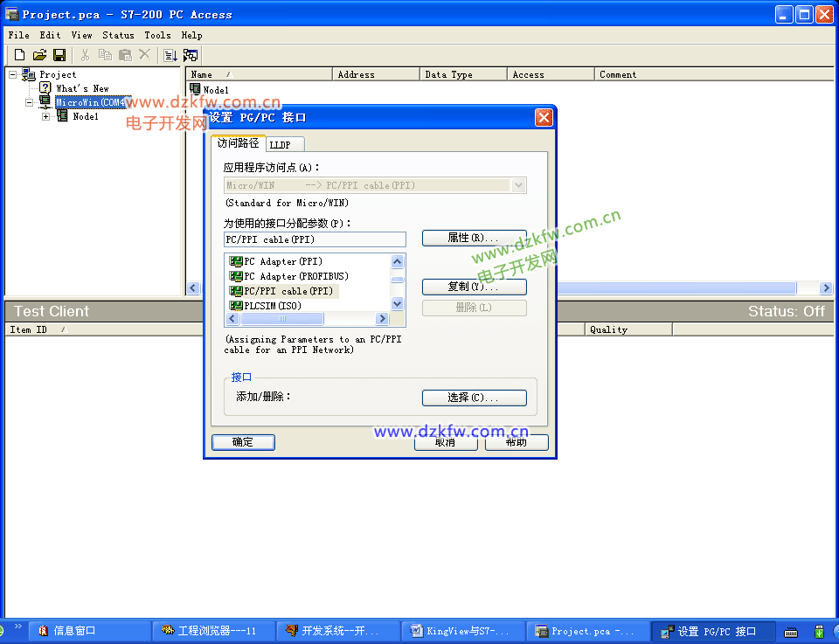839x644 pixels.
Task: Collapse the MicroWin(COM4) tree node
Action: tap(29, 102)
